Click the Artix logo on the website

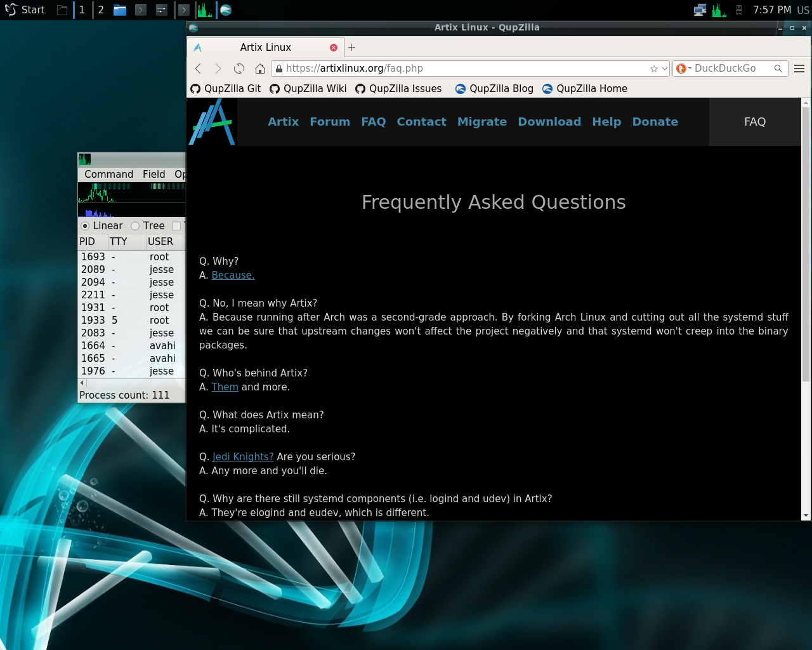(213, 122)
